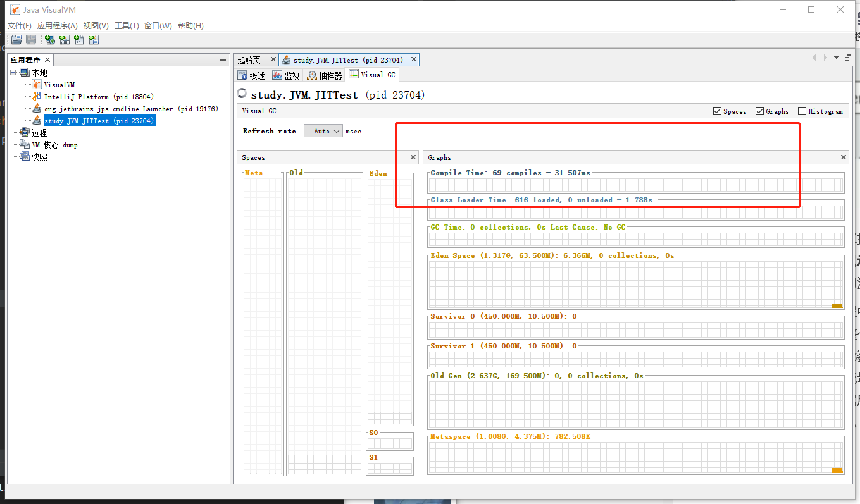Click the scroll-documents-left arrow icon
This screenshot has width=860, height=504.
click(x=814, y=58)
